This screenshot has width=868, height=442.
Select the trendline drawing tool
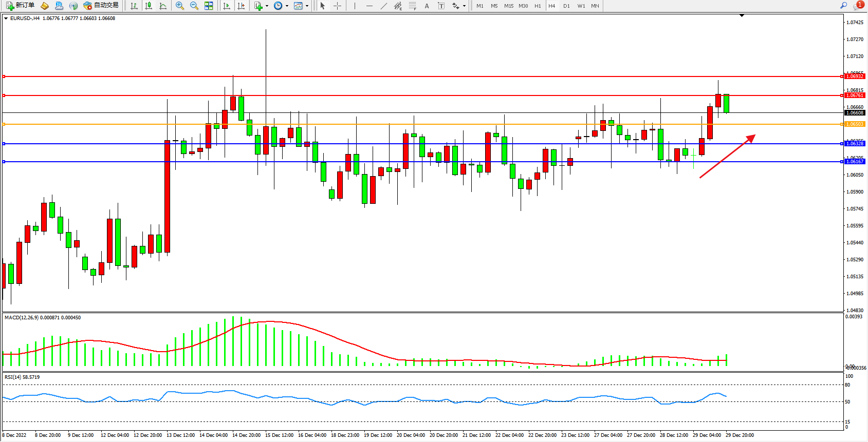[384, 6]
